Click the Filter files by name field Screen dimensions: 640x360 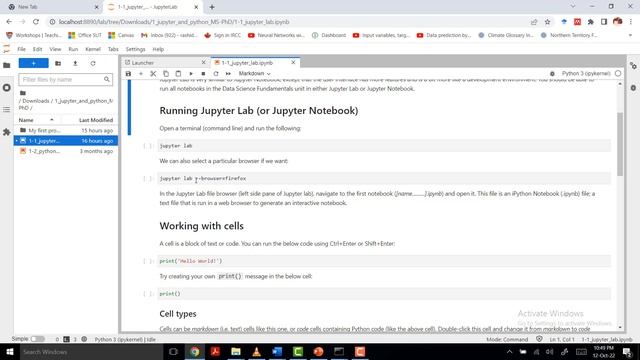pyautogui.click(x=65, y=79)
